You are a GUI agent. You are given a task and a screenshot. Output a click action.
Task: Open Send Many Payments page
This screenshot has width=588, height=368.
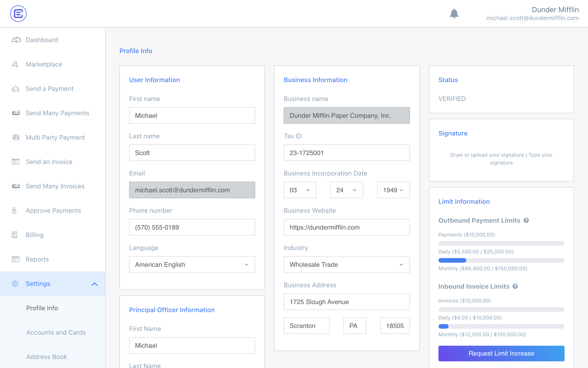57,113
